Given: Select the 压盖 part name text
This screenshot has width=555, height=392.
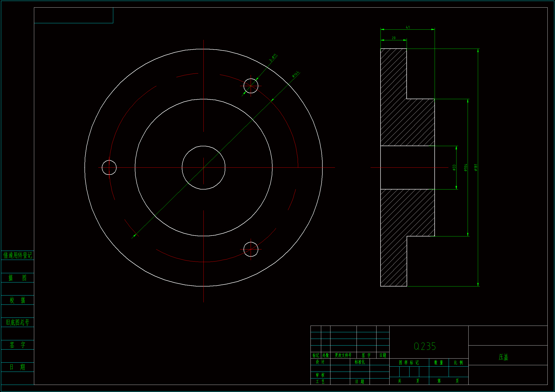Looking at the screenshot, I should tap(503, 357).
